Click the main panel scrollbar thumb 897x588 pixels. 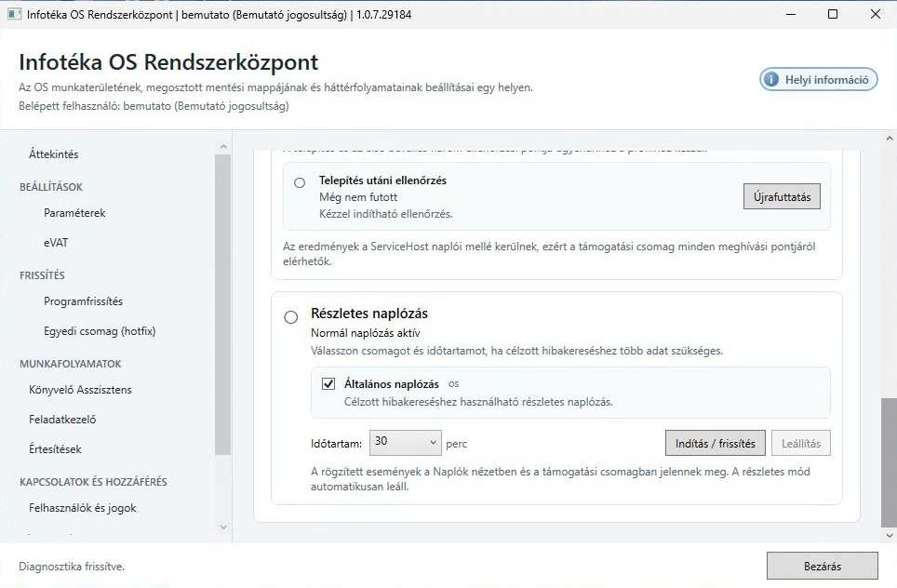pos(889,462)
